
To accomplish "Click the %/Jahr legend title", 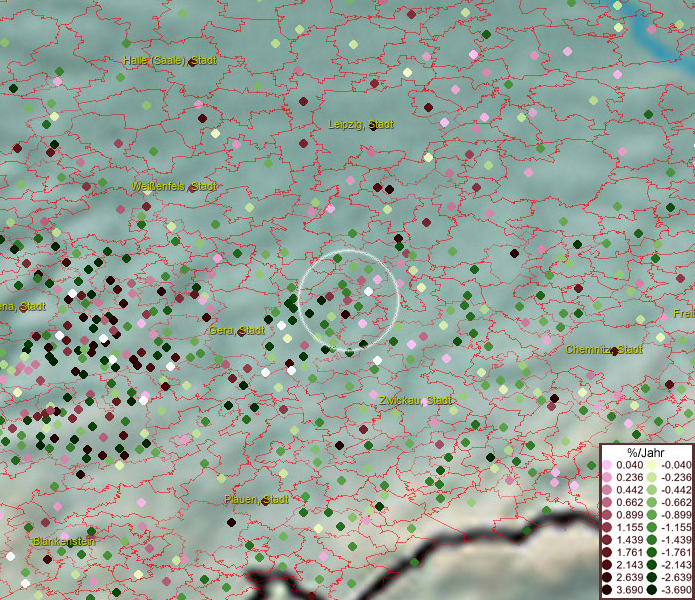I will tap(646, 453).
